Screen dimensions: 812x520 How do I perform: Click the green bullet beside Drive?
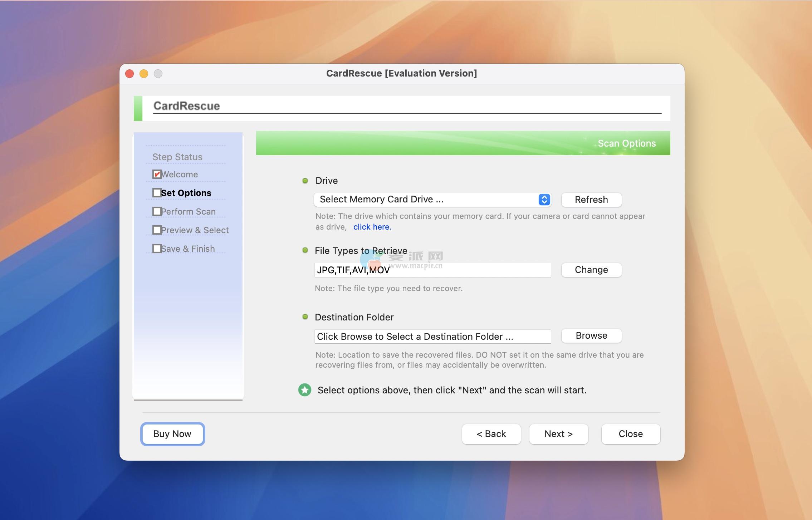[305, 181]
